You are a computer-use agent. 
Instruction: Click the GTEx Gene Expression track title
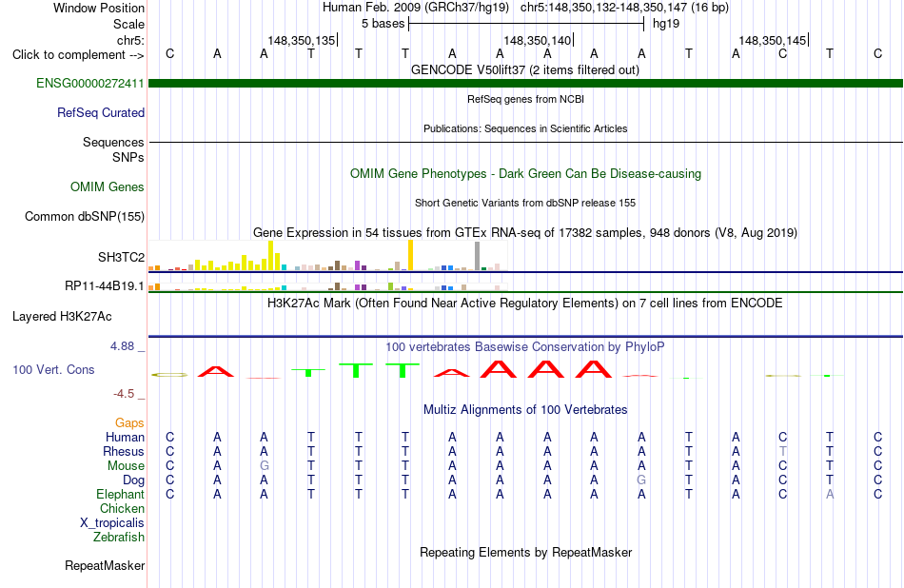(525, 233)
